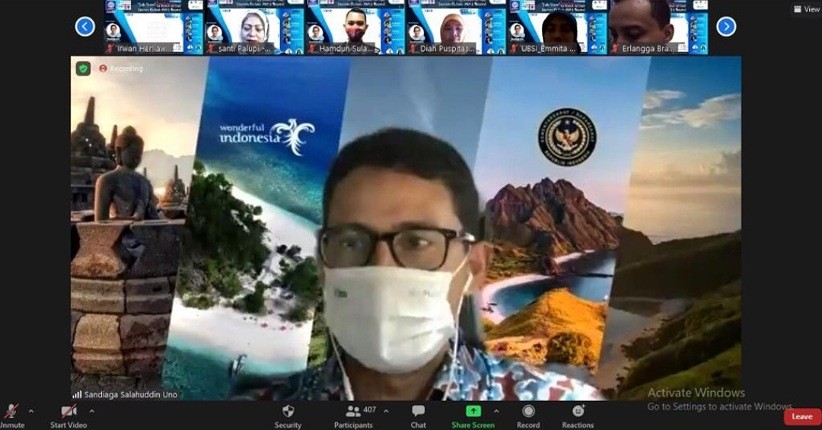
Task: Select Diah Puspita participant thumbnail
Action: coord(457,27)
